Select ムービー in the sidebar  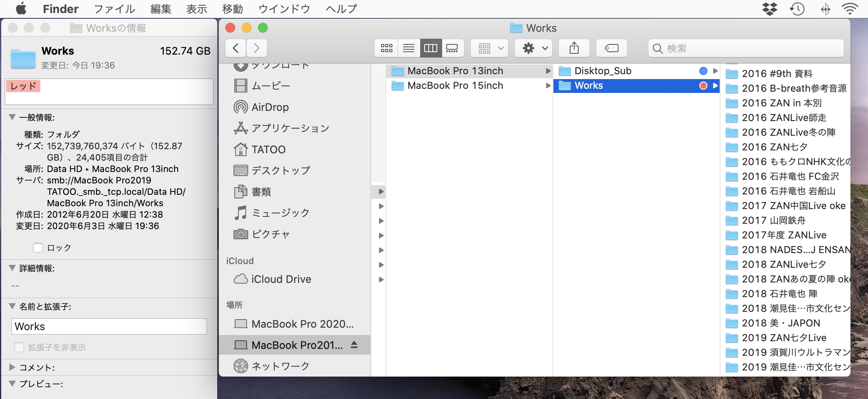(x=295, y=86)
